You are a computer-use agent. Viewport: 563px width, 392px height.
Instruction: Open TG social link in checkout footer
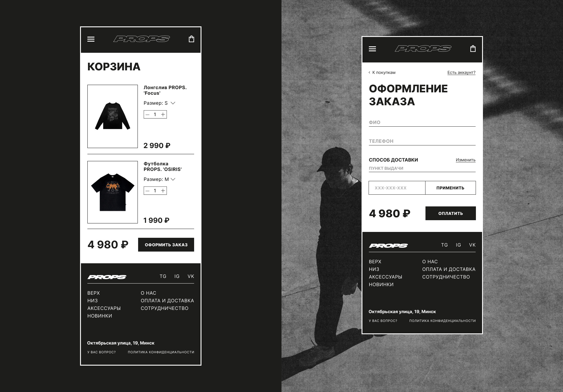coord(445,245)
